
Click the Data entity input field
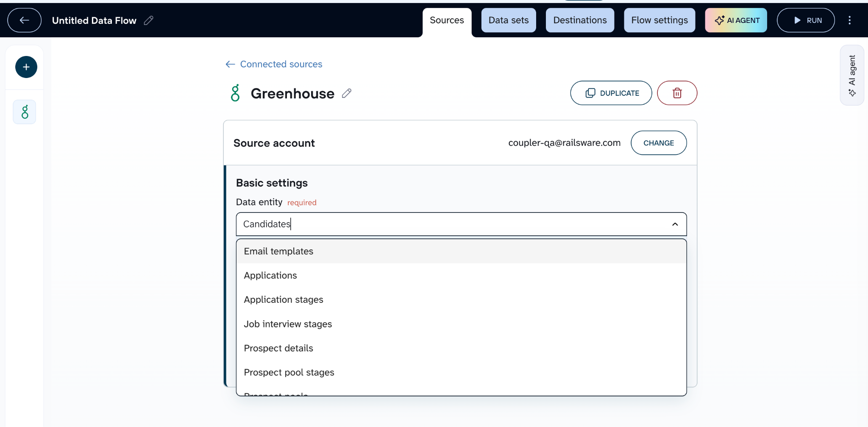[x=461, y=224]
